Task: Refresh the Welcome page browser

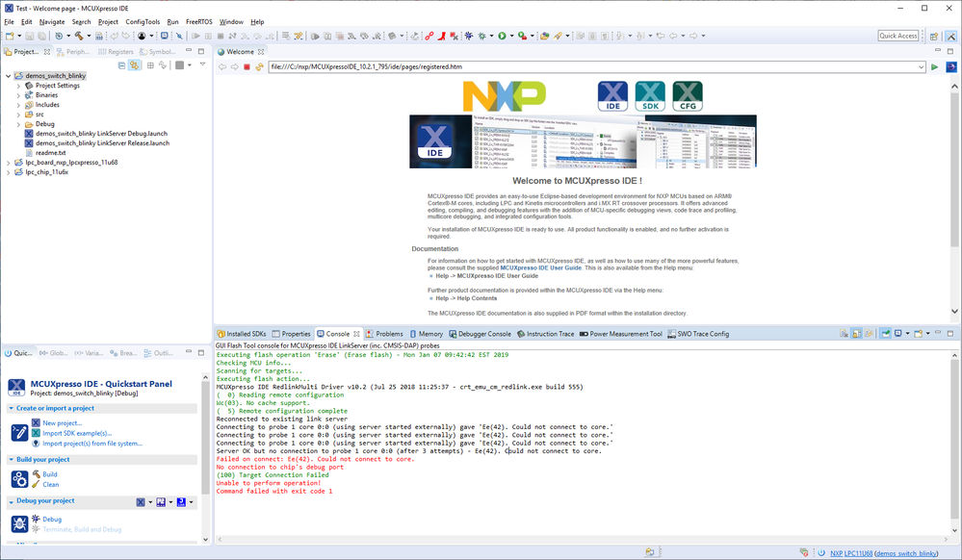Action: [260, 66]
